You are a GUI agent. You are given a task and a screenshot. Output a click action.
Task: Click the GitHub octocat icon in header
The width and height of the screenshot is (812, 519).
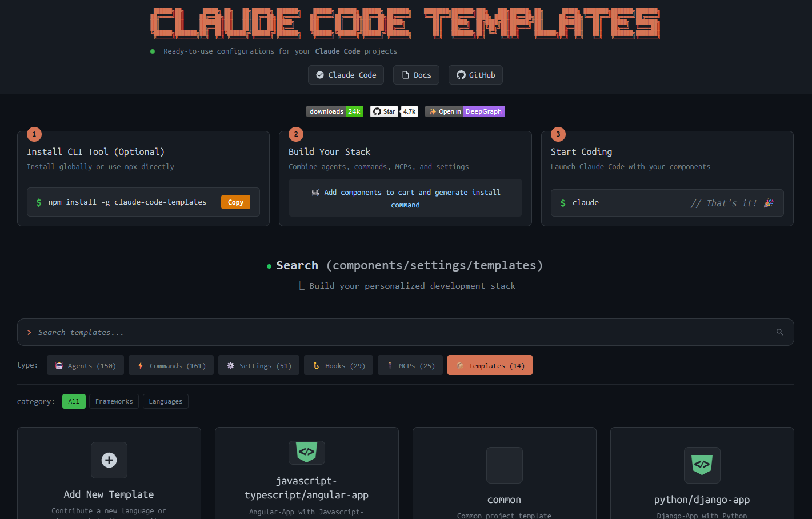pyautogui.click(x=461, y=75)
